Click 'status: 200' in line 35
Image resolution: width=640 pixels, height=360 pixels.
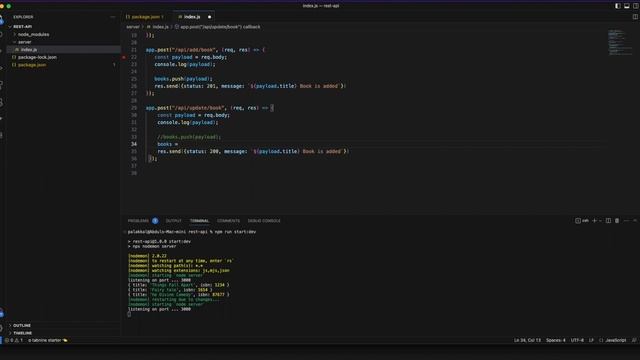pos(202,151)
